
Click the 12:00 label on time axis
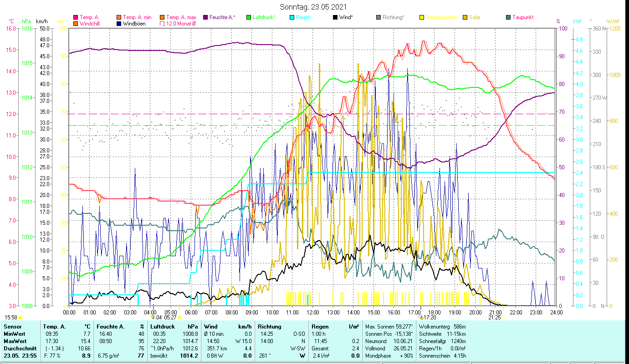(x=312, y=312)
